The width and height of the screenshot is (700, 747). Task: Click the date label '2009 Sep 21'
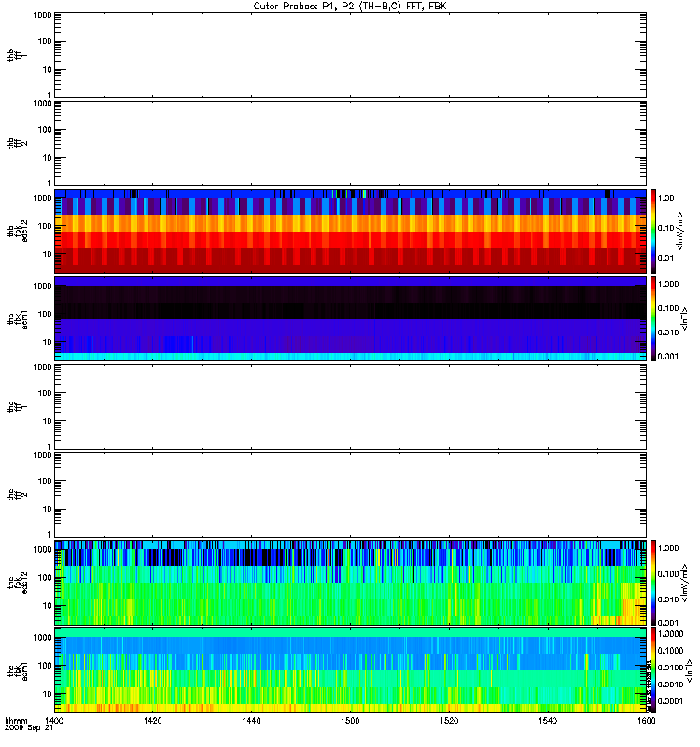click(29, 728)
